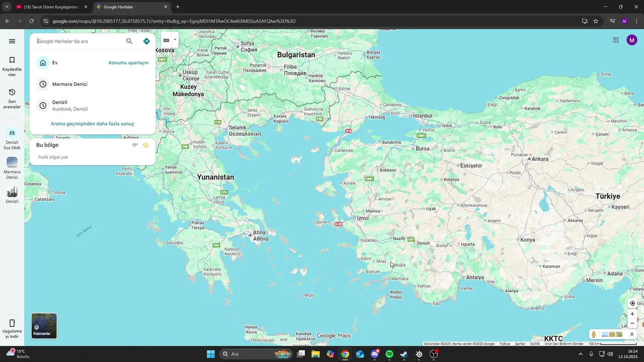Image resolution: width=644 pixels, height=362 pixels.
Task: Click the İzmir city label on the map
Action: click(362, 218)
